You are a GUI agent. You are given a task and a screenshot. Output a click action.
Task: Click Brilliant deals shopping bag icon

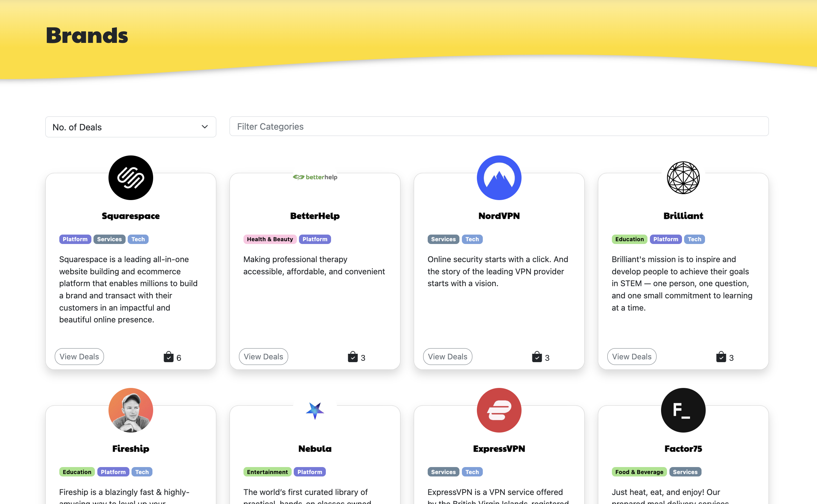coord(721,357)
